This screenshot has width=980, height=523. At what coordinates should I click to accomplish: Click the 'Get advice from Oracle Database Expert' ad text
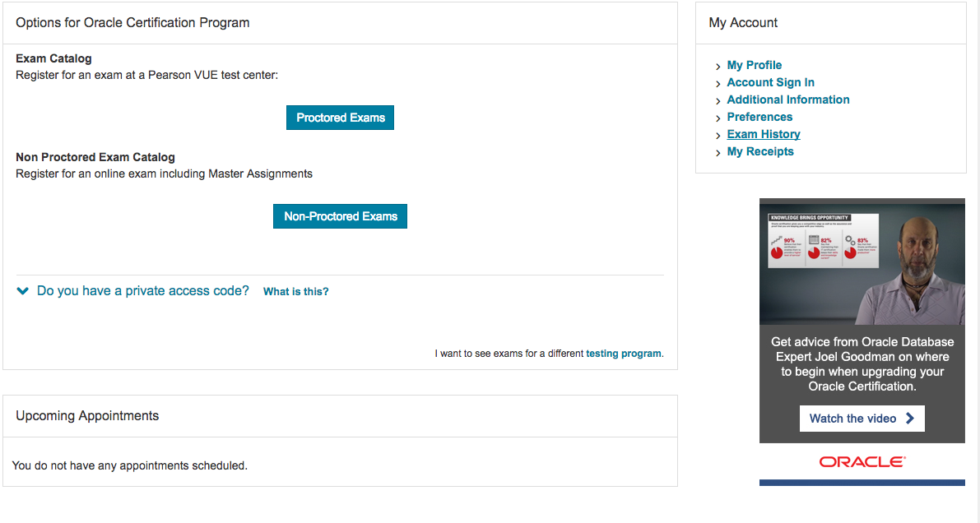click(862, 363)
